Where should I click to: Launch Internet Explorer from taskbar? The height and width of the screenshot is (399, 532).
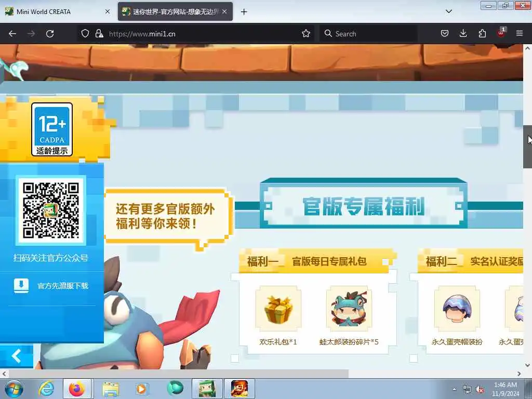(46, 389)
